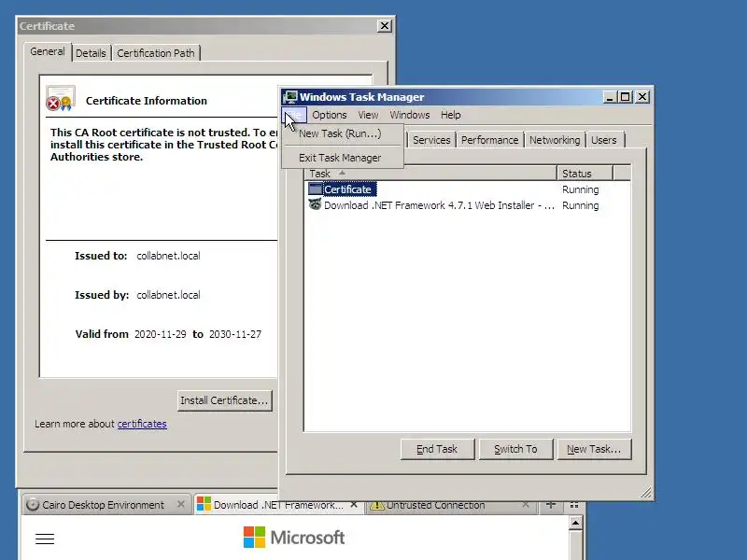Click the warning icon on the Untrusted Connection tab
The height and width of the screenshot is (560, 747).
point(377,505)
